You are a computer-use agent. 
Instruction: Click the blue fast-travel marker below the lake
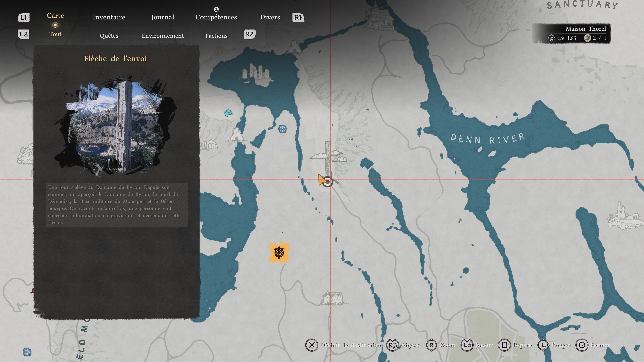(282, 129)
